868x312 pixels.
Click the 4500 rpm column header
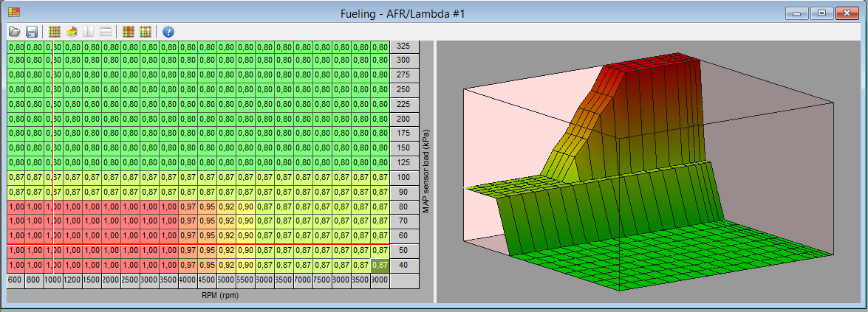click(208, 280)
